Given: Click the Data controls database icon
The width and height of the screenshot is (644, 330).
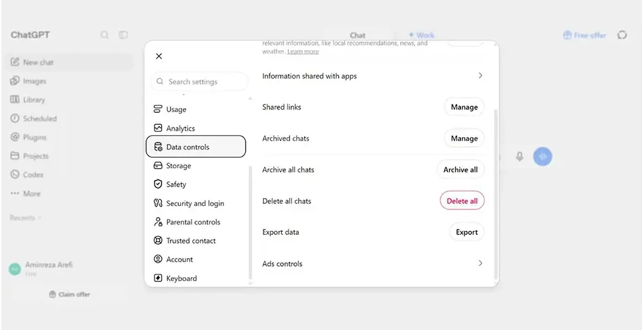Looking at the screenshot, I should (158, 147).
